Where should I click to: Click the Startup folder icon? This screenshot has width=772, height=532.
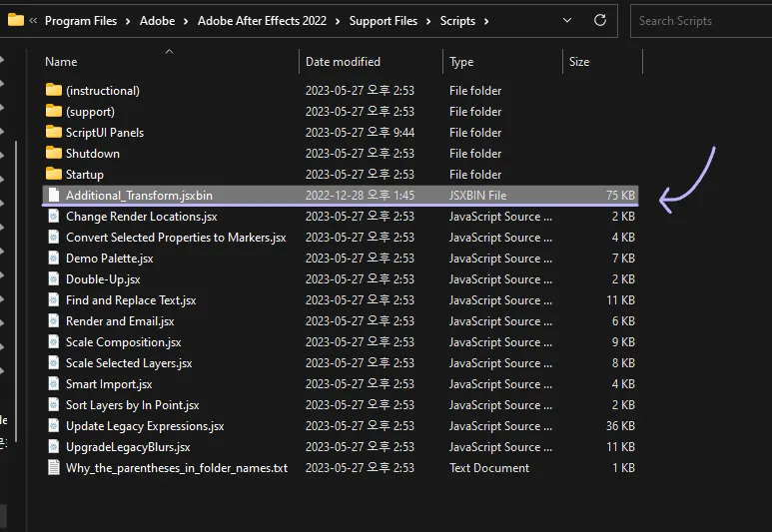[54, 174]
